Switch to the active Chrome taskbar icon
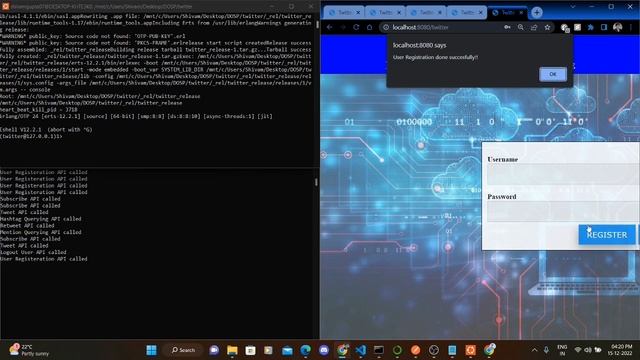The width and height of the screenshot is (640, 360). pyautogui.click(x=342, y=350)
